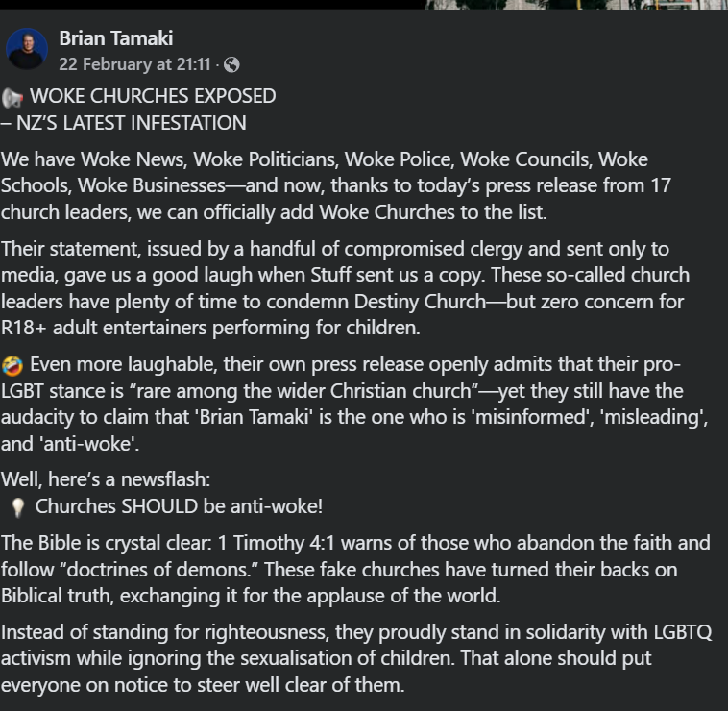Click the Public audience globe icon
This screenshot has height=711, width=728.
231,64
